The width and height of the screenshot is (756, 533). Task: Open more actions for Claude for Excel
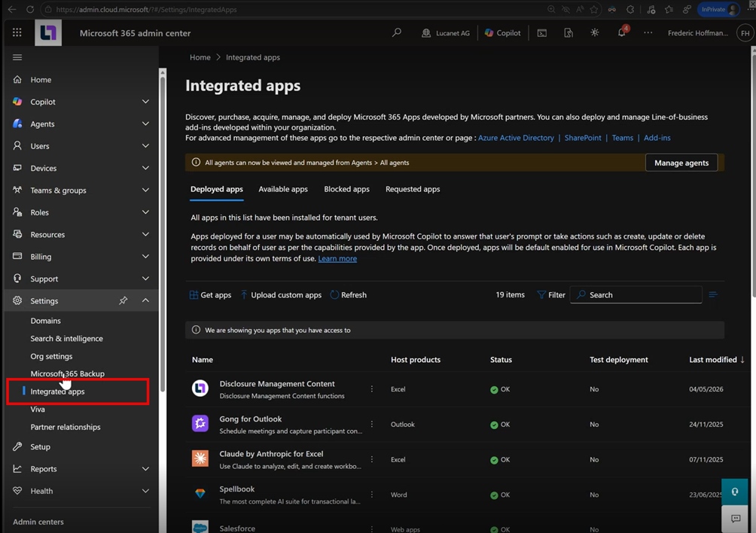(x=372, y=459)
